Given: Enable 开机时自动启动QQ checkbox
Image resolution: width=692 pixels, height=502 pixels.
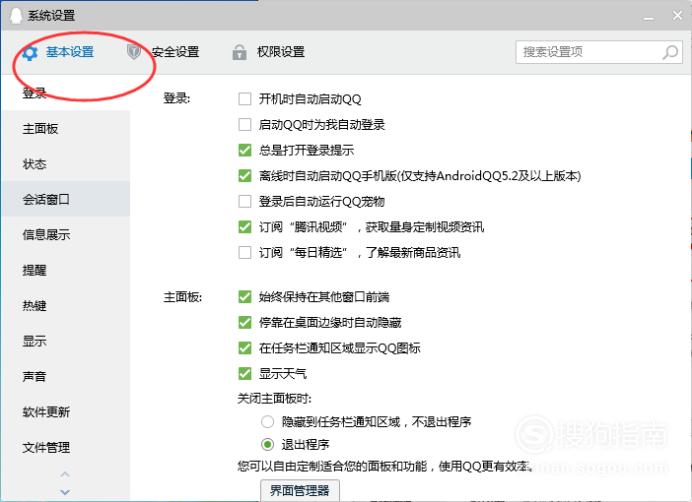Looking at the screenshot, I should 244,98.
